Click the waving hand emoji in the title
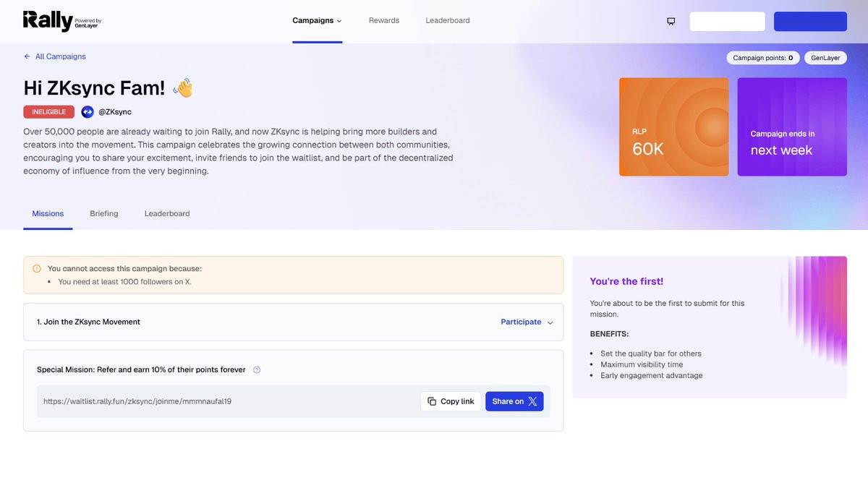 (x=183, y=88)
